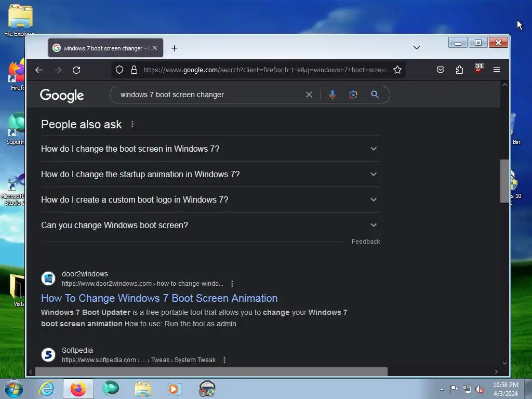Viewport: 532px width, 399px height.
Task: Open Softpedia result options dots
Action: tap(224, 360)
